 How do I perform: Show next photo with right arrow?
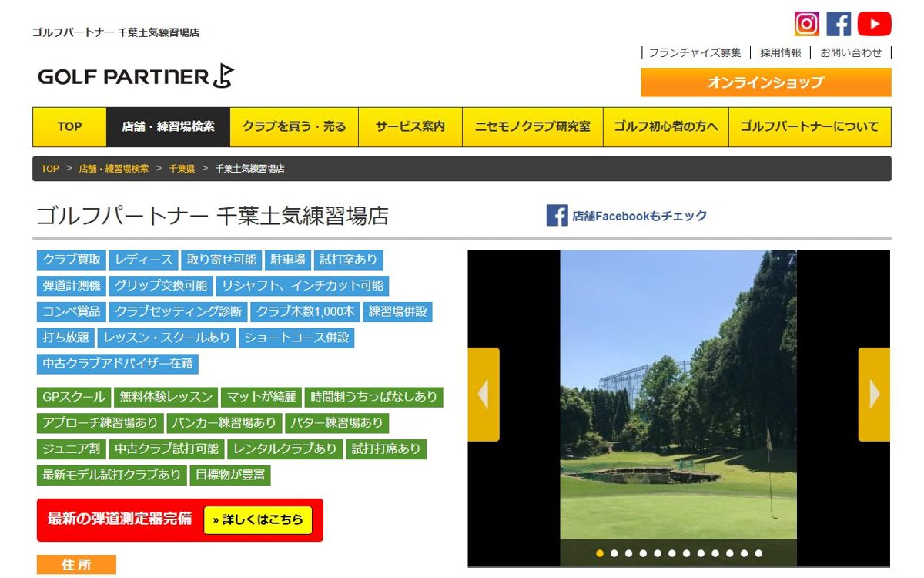874,395
